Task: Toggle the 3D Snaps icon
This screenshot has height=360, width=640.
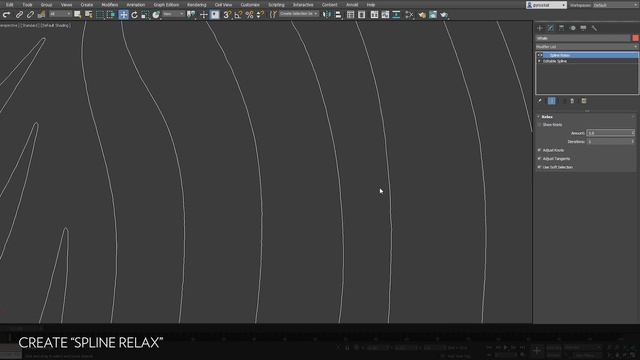Action: click(x=227, y=15)
